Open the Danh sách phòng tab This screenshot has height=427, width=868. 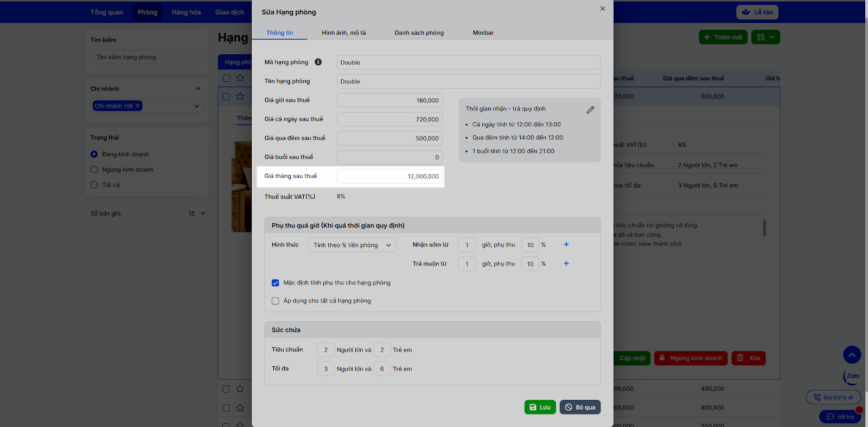click(419, 33)
